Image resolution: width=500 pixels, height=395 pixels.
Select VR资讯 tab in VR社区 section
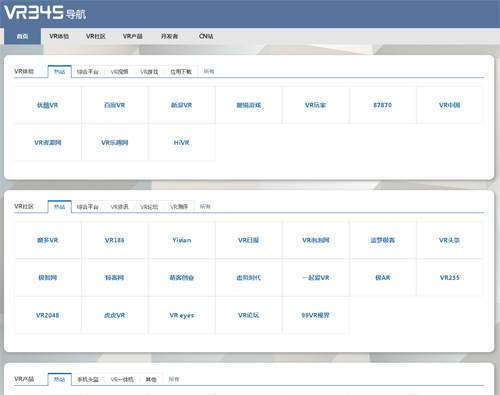tap(119, 207)
